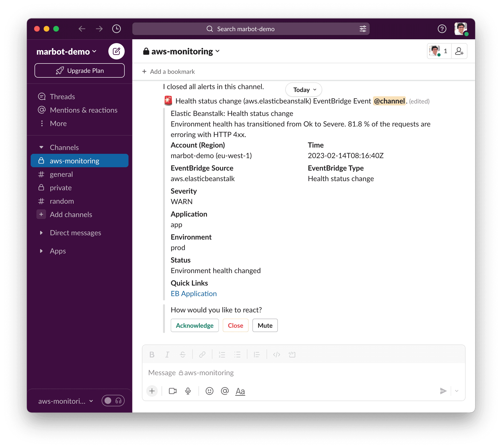This screenshot has height=448, width=502.
Task: Toggle the huddle headphones switch
Action: [x=113, y=401]
